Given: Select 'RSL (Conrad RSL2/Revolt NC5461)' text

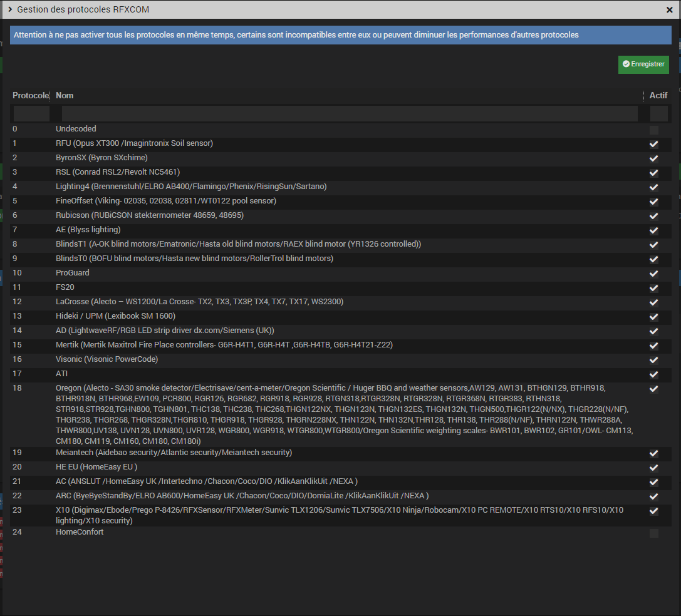Looking at the screenshot, I should tap(118, 172).
